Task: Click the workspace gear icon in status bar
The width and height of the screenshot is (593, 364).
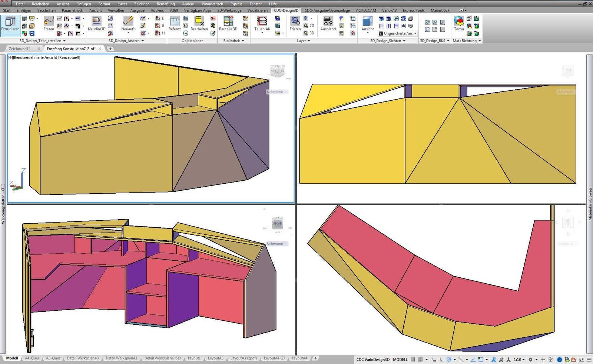Action: click(530, 360)
